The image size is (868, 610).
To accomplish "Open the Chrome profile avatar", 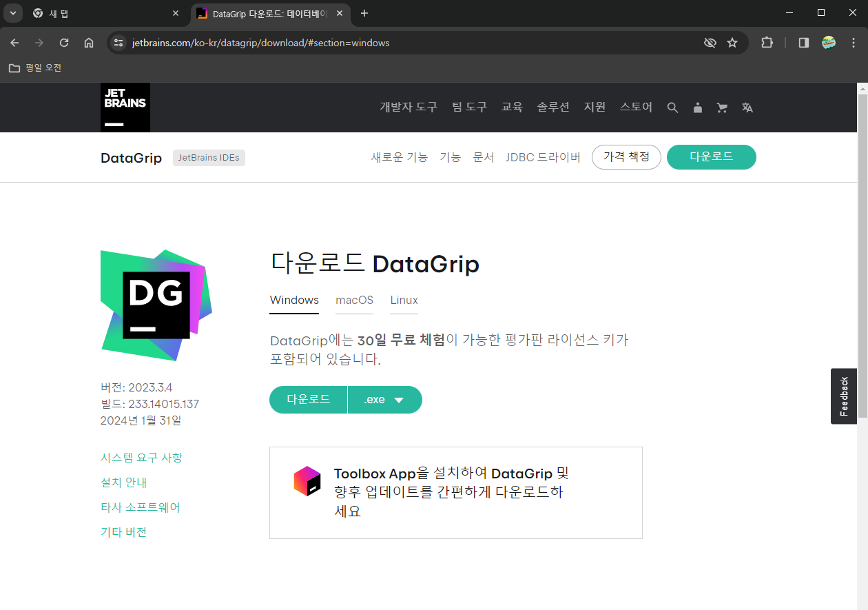I will tap(829, 43).
